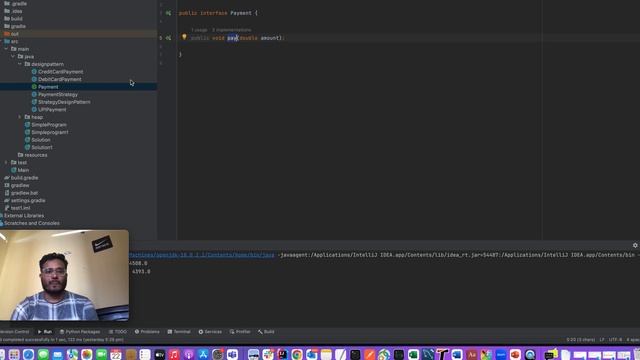Image resolution: width=640 pixels, height=360 pixels.
Task: Click the java executable path link in console
Action: click(x=202, y=255)
